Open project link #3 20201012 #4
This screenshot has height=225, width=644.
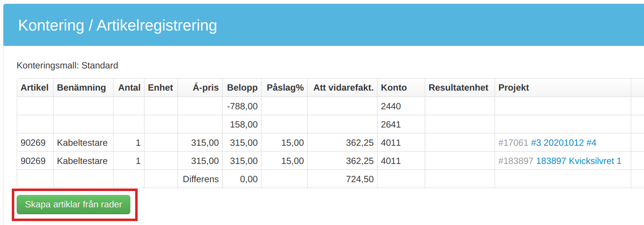click(563, 143)
